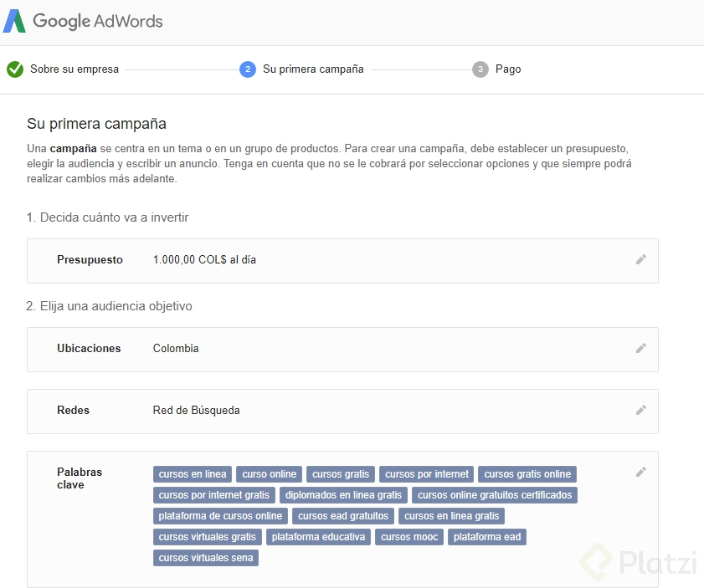The image size is (704, 588).
Task: Select the 'plataforma educativa' keyword chip
Action: [319, 537]
